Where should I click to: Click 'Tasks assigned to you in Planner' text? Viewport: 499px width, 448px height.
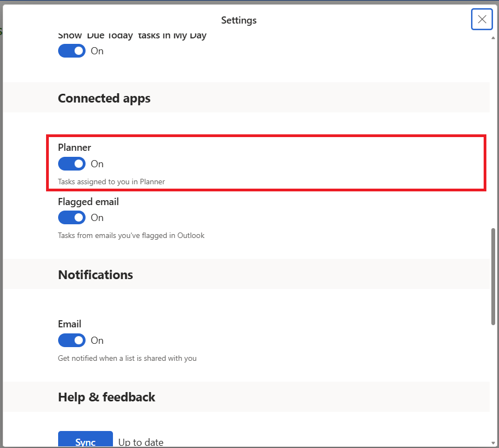(x=111, y=182)
